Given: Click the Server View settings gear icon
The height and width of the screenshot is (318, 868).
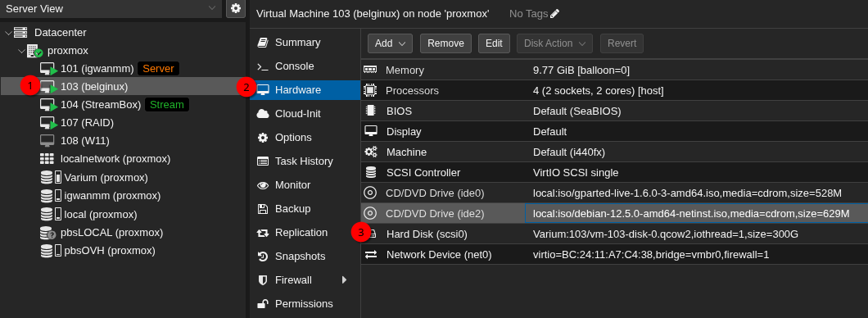Looking at the screenshot, I should (x=236, y=8).
